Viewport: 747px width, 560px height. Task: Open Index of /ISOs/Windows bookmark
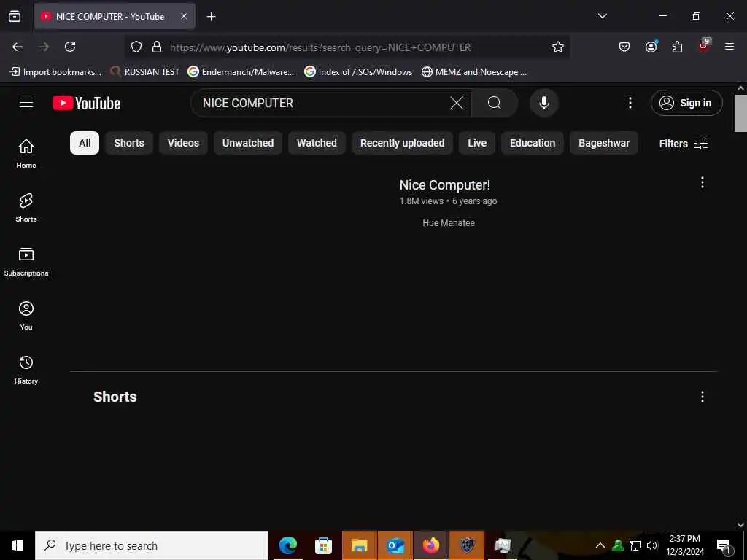358,72
